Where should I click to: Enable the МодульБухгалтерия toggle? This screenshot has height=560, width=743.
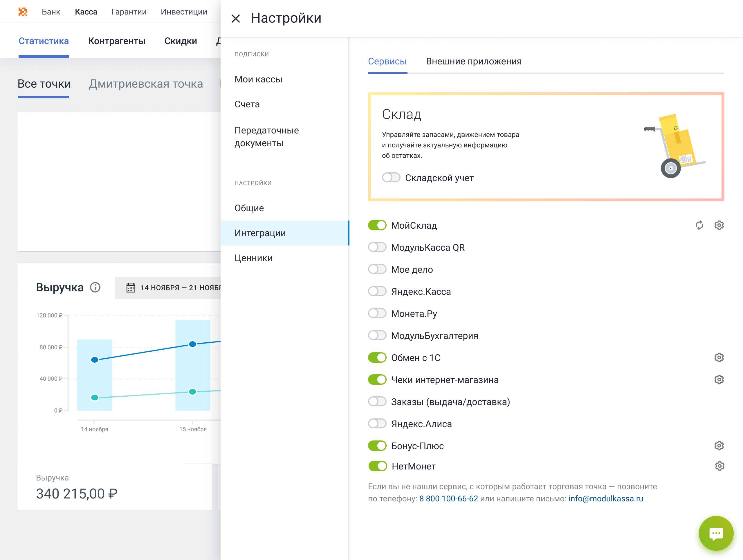coord(377,336)
